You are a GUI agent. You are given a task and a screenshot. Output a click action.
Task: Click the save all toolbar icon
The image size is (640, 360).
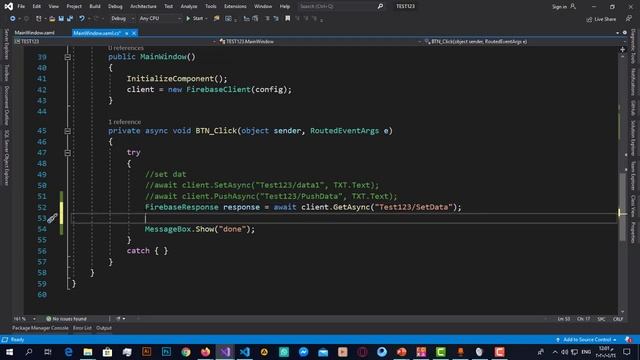70,18
